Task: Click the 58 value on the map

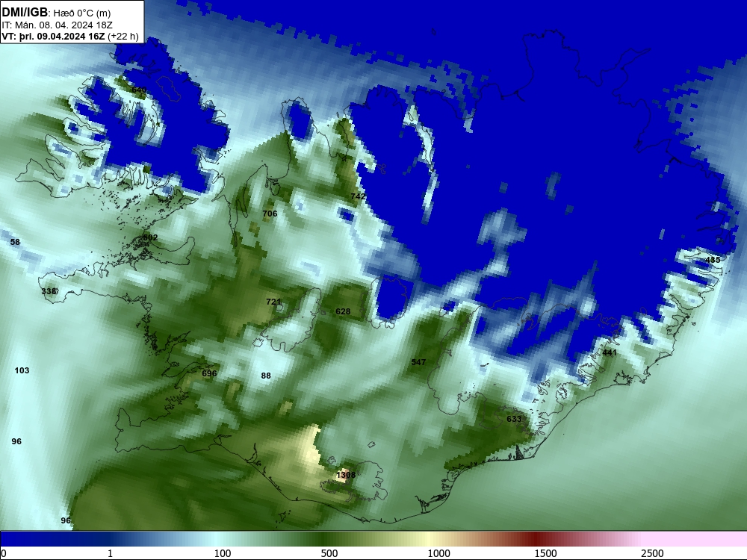Action: pos(15,242)
